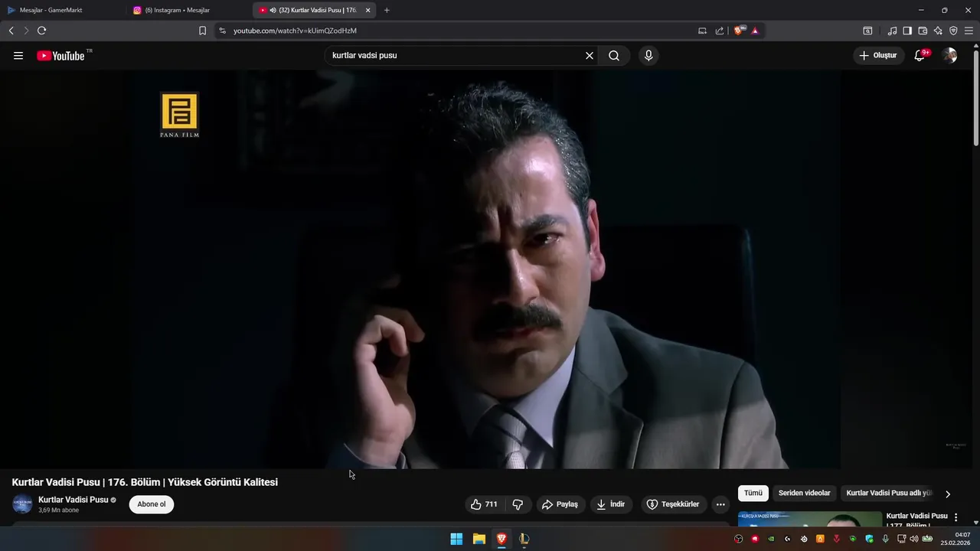Download the video via İndir
Viewport: 980px width, 551px height.
pyautogui.click(x=611, y=504)
